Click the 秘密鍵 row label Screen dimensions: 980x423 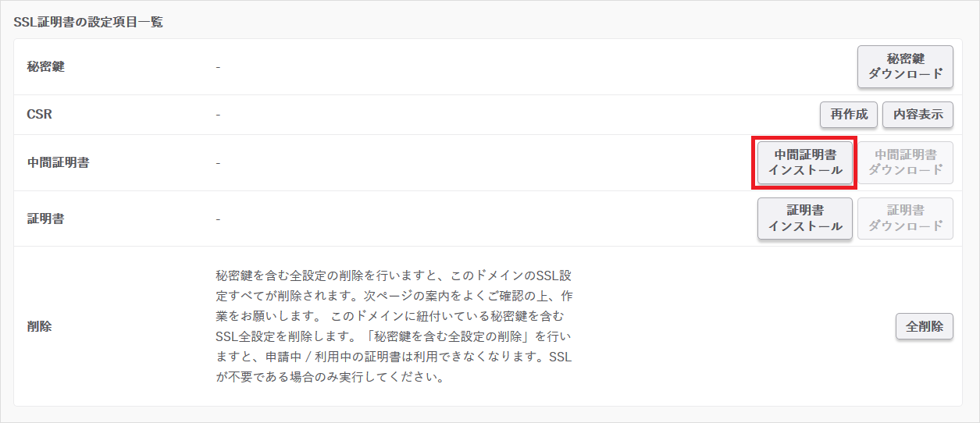click(x=45, y=67)
